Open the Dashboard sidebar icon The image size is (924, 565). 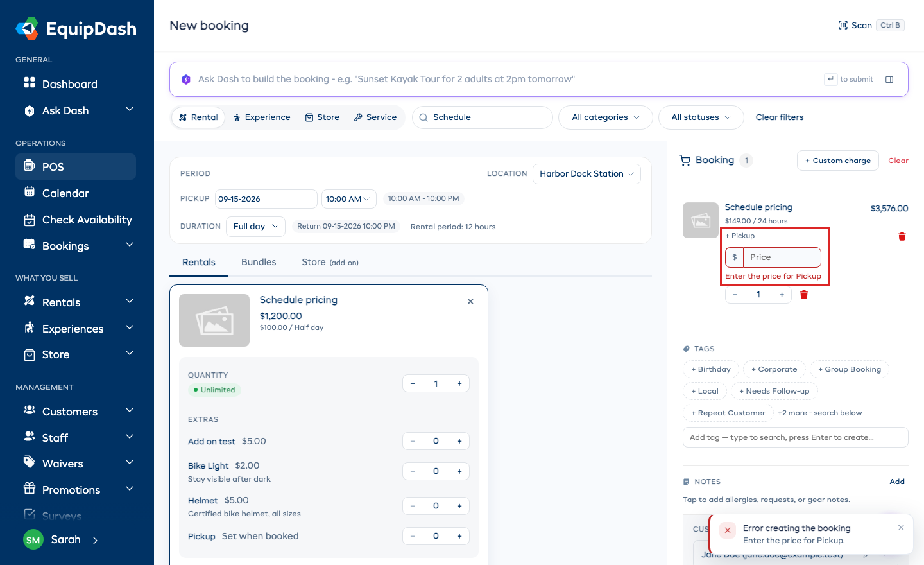(x=30, y=83)
